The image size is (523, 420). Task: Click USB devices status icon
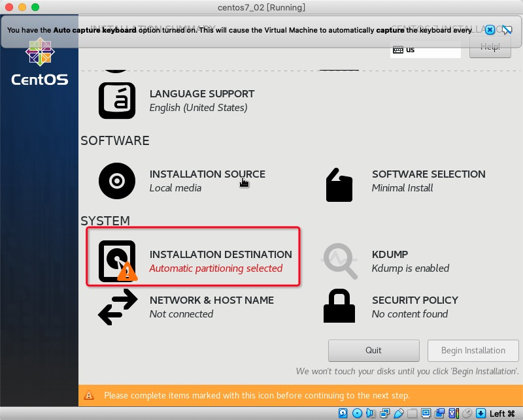[399, 413]
